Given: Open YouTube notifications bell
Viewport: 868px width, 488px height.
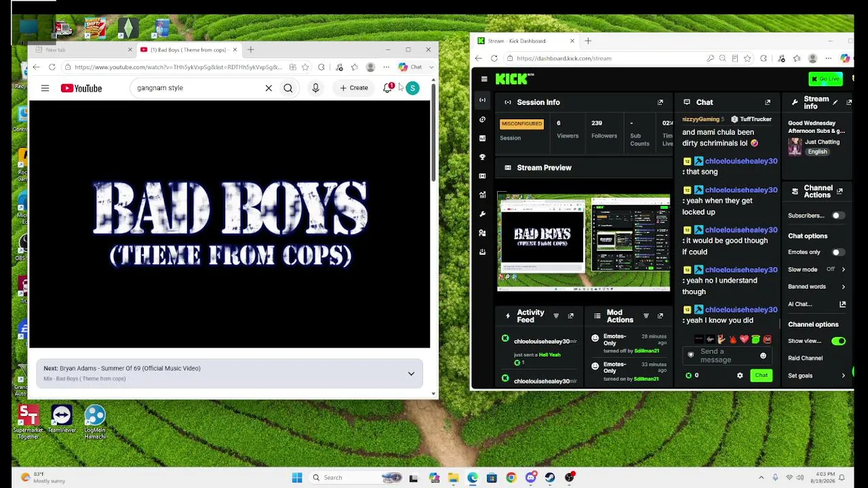Looking at the screenshot, I should point(388,88).
